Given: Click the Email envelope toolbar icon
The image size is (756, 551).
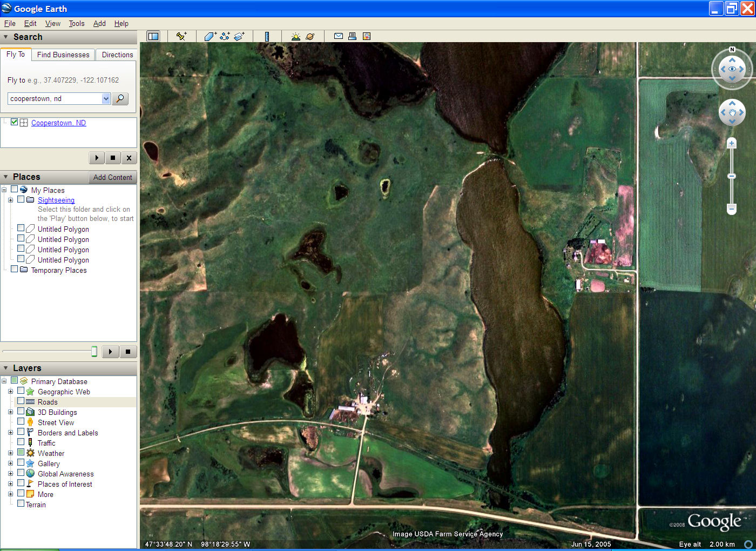Looking at the screenshot, I should (x=339, y=36).
